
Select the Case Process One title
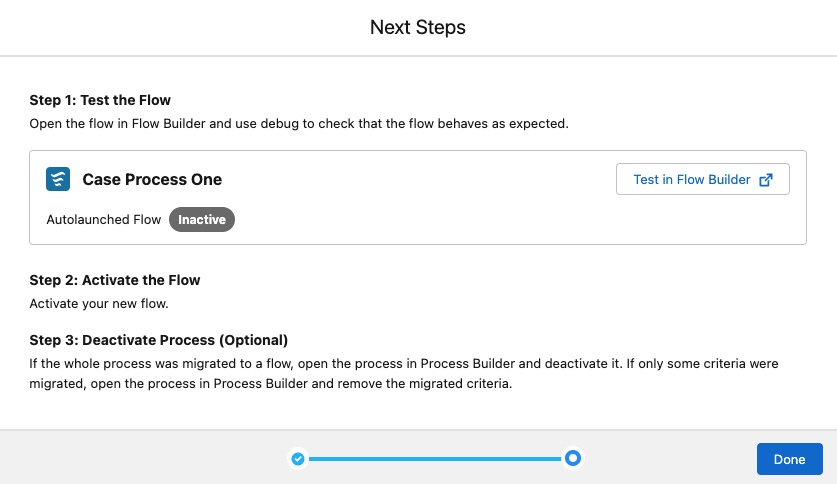point(152,180)
